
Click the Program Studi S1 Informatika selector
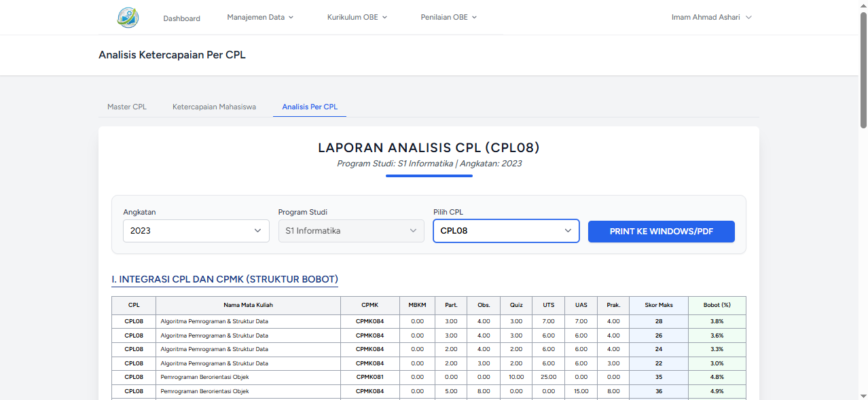pyautogui.click(x=351, y=231)
